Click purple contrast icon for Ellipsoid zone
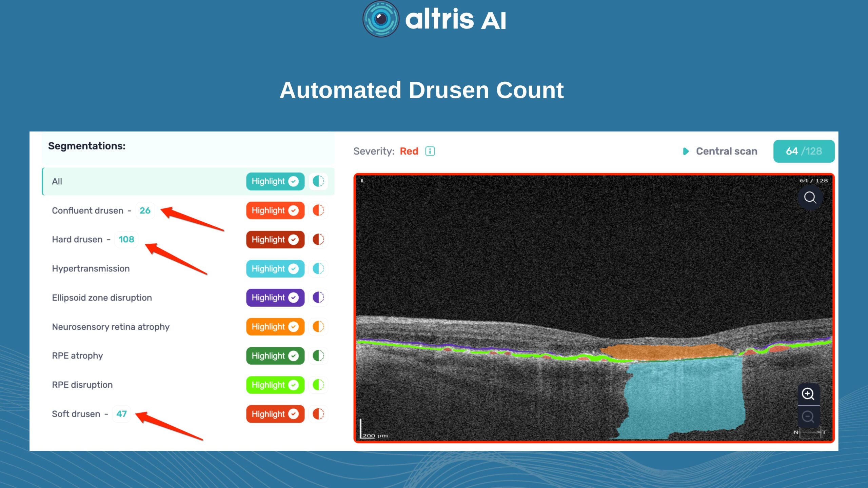Viewport: 868px width, 488px height. (x=318, y=298)
